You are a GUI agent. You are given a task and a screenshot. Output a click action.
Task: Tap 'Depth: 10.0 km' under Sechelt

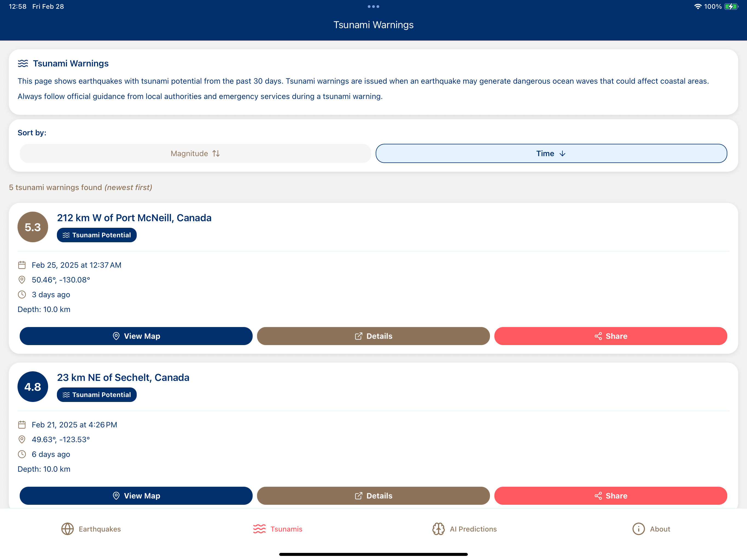pos(44,469)
